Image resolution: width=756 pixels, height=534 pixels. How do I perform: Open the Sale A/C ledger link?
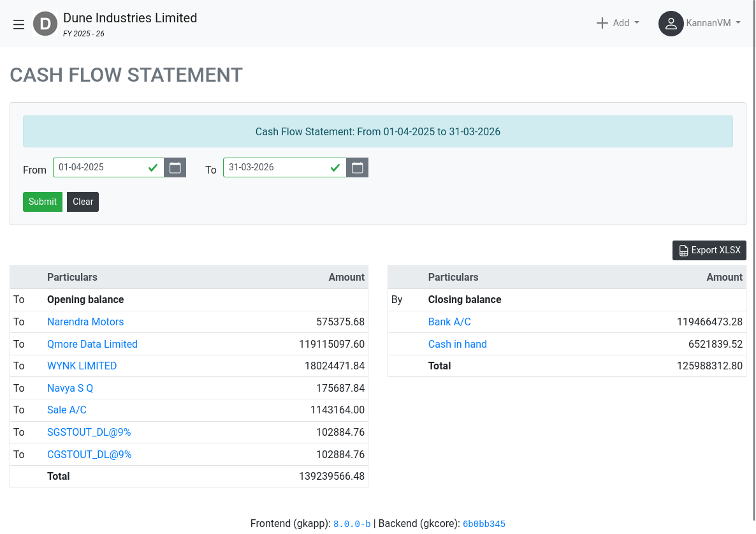pos(66,410)
